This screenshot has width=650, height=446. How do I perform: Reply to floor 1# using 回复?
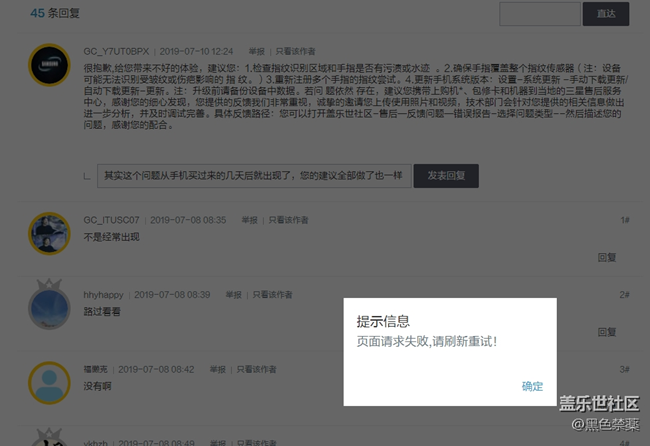(607, 257)
